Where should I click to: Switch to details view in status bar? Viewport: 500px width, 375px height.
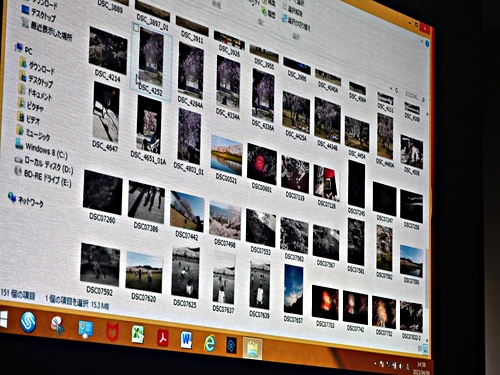[420, 349]
